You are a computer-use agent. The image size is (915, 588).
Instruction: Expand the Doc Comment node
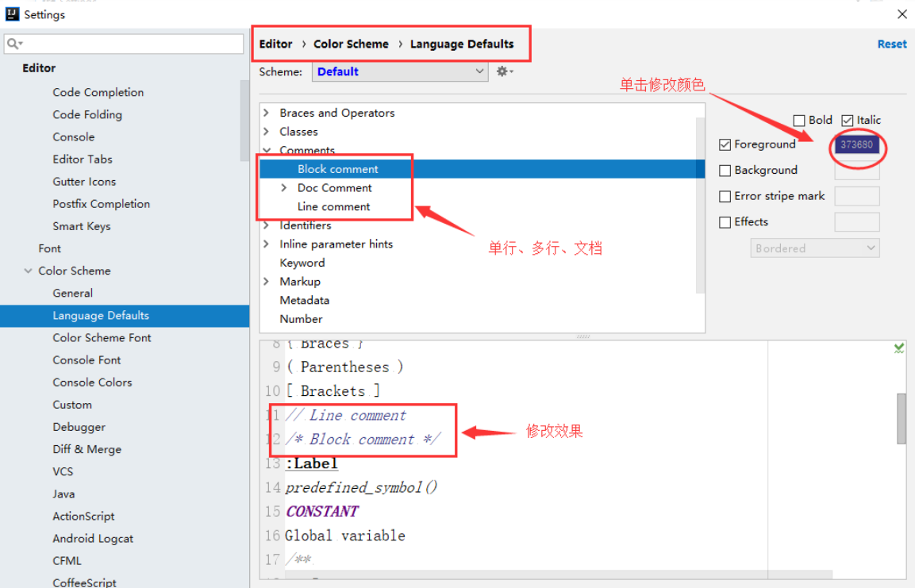tap(284, 188)
